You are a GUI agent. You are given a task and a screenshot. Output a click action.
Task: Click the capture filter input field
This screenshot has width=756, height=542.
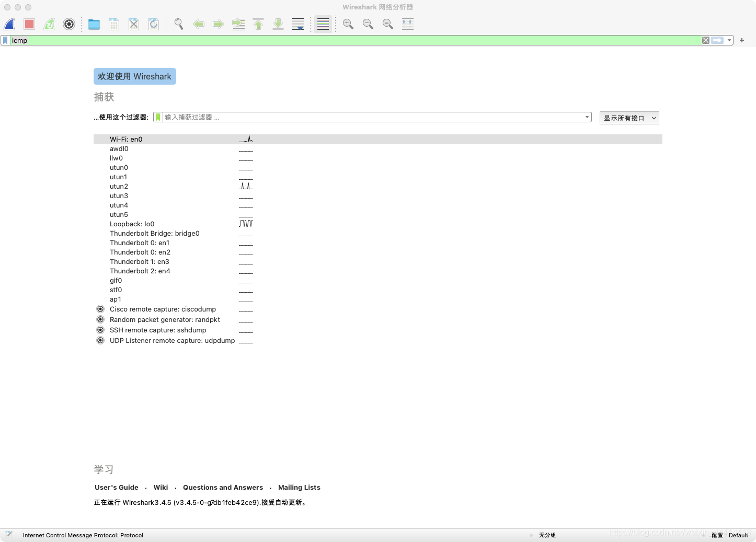click(x=373, y=117)
